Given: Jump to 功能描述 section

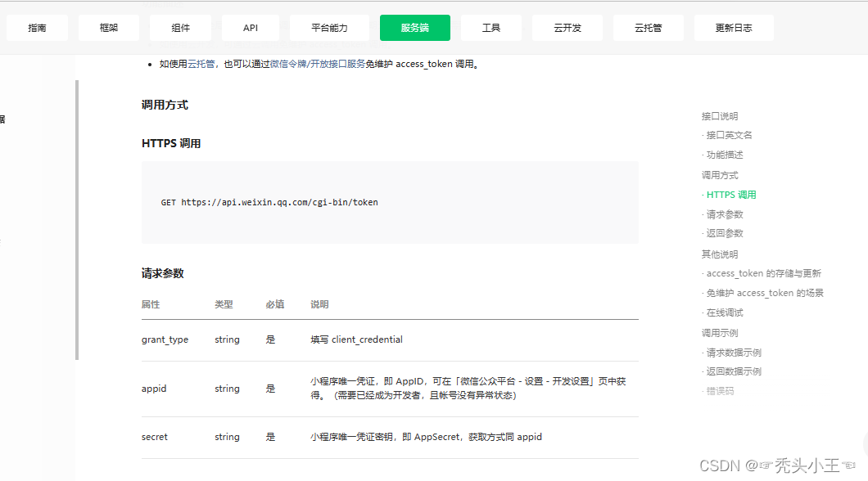Looking at the screenshot, I should pyautogui.click(x=725, y=155).
